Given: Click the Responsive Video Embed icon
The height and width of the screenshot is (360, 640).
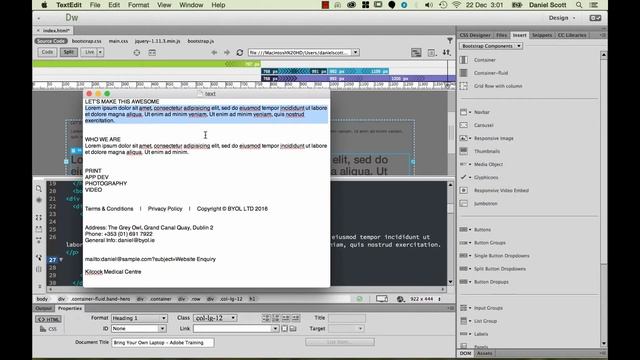Looking at the screenshot, I should 464,191.
